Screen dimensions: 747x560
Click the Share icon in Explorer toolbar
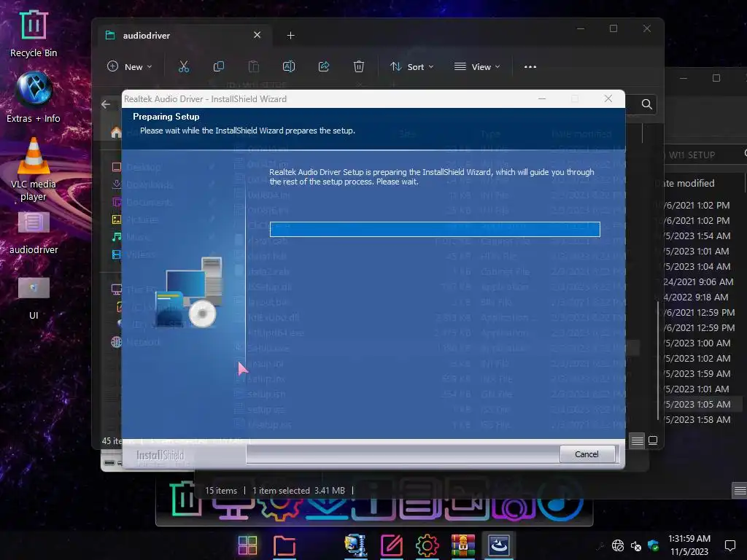[x=324, y=66]
